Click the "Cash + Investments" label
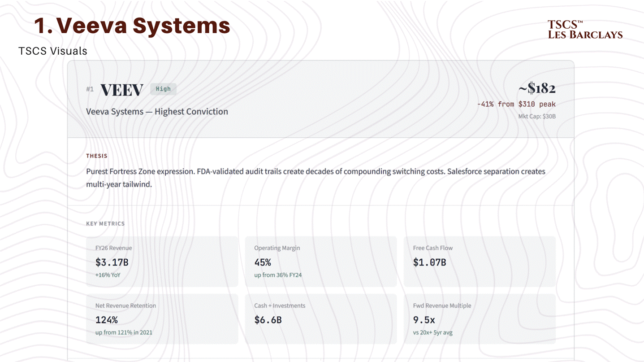This screenshot has height=362, width=644. 280,306
